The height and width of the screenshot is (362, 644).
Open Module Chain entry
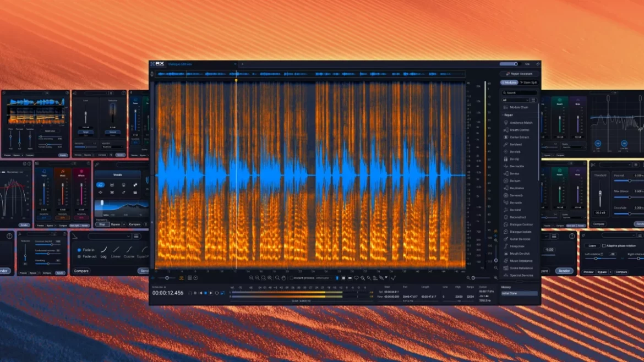516,107
